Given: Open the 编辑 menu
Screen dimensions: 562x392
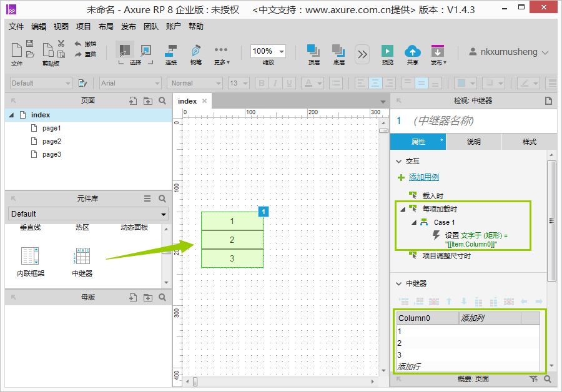Looking at the screenshot, I should tap(39, 26).
